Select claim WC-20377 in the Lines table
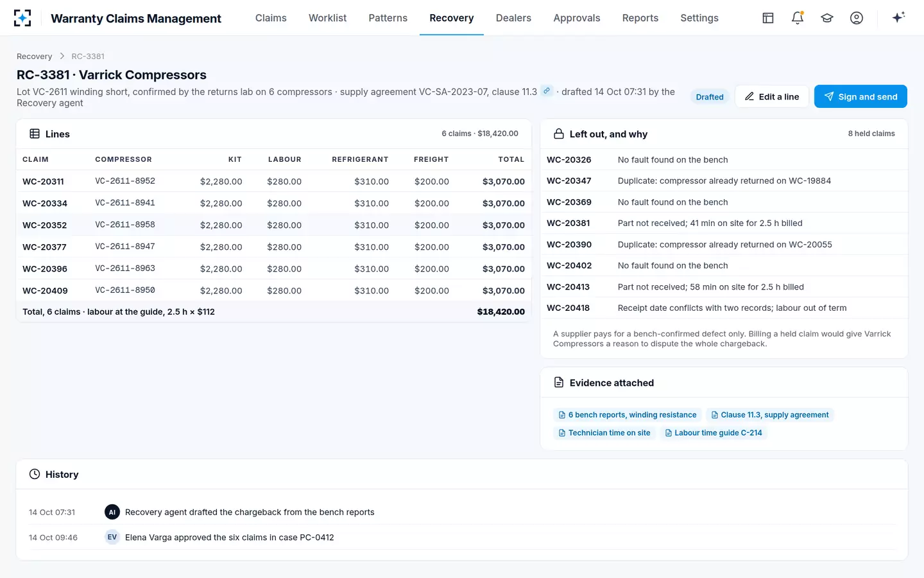 point(44,247)
